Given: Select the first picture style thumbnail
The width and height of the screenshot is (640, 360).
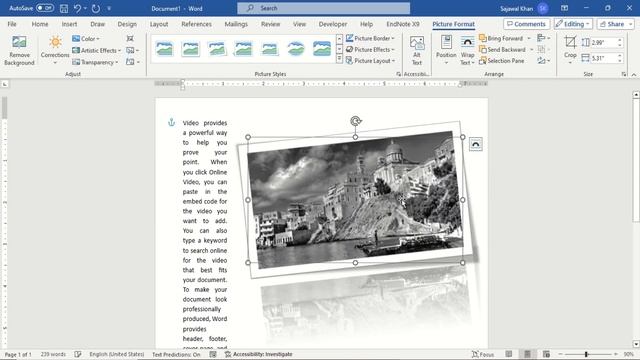Looking at the screenshot, I should [164, 49].
